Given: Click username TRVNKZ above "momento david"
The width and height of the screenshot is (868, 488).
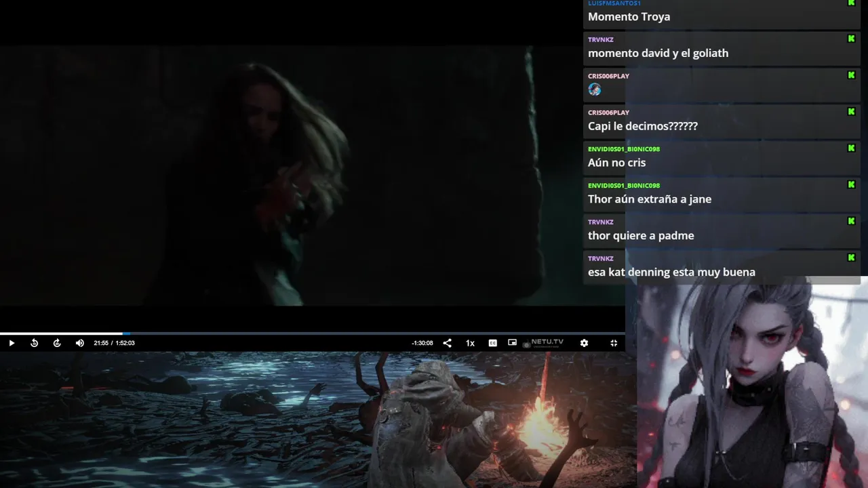Looking at the screenshot, I should [601, 39].
